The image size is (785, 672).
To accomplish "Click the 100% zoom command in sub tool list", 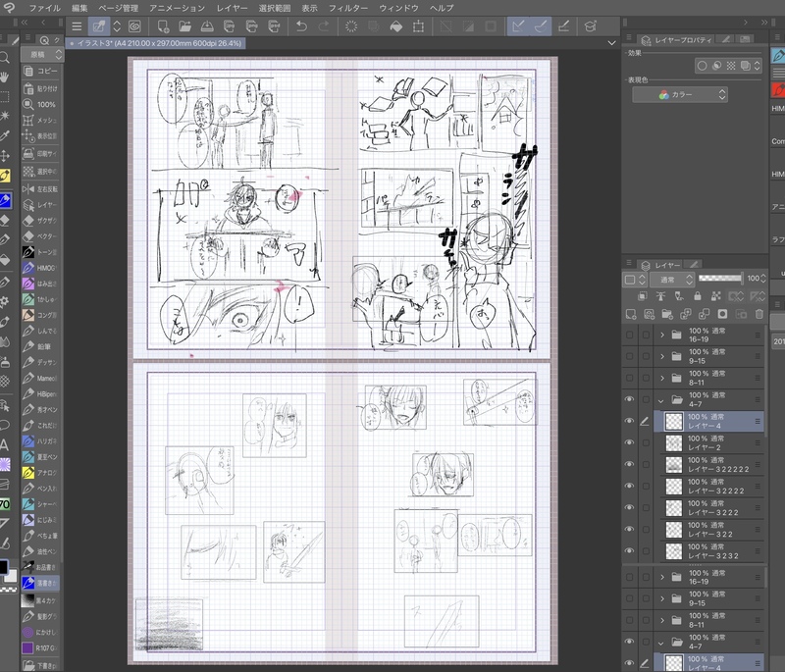I will click(x=41, y=104).
